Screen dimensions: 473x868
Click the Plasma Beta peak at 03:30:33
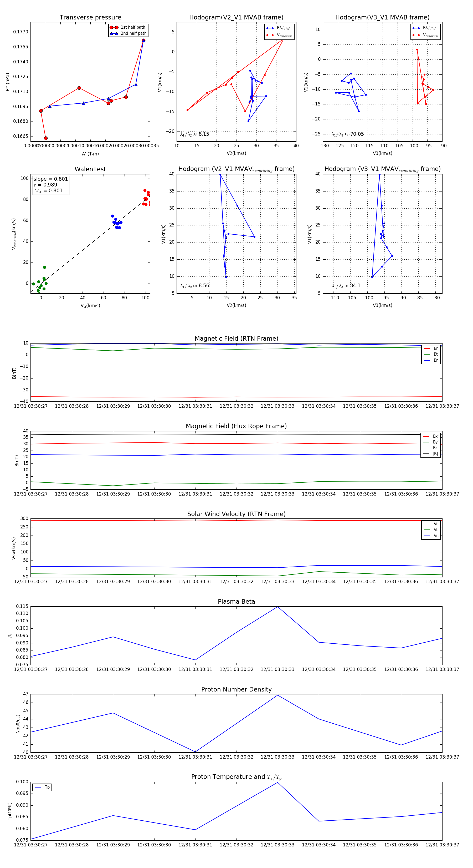point(277,607)
